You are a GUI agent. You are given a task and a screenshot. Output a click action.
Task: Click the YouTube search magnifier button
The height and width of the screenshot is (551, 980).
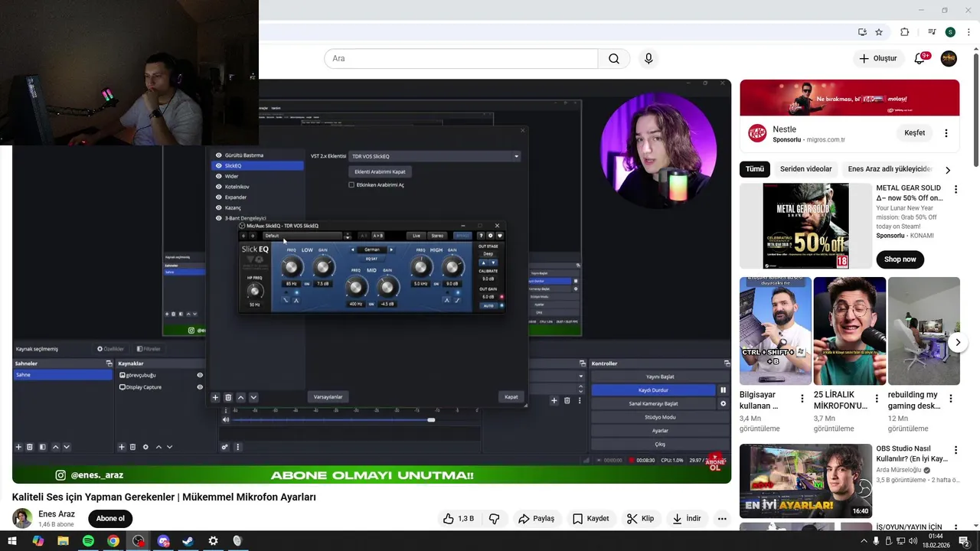click(x=614, y=59)
